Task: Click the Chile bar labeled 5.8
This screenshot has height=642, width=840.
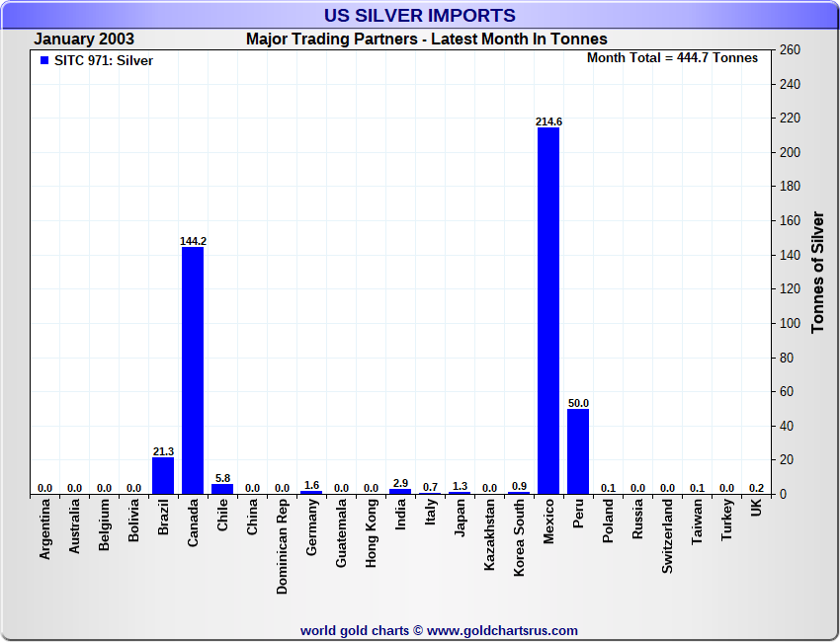Action: pos(222,488)
